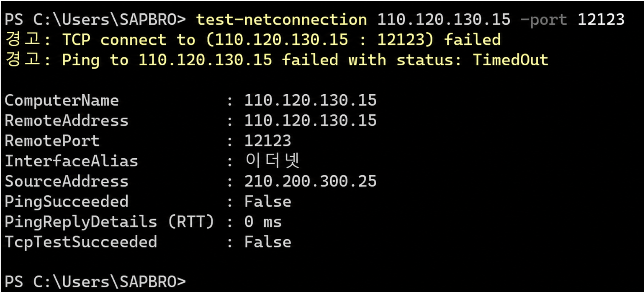Click the test-netconnection command text
The width and height of the screenshot is (644, 292).
[x=281, y=20]
